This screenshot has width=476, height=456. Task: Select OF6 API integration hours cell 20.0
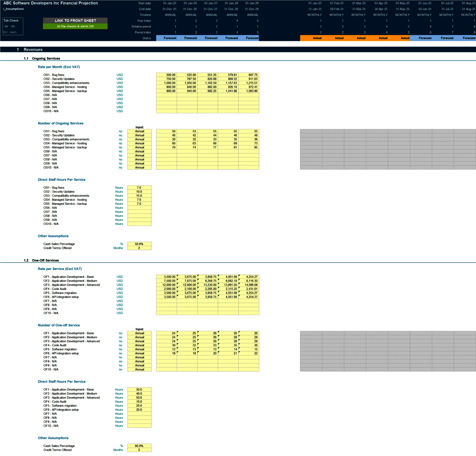[x=140, y=410]
